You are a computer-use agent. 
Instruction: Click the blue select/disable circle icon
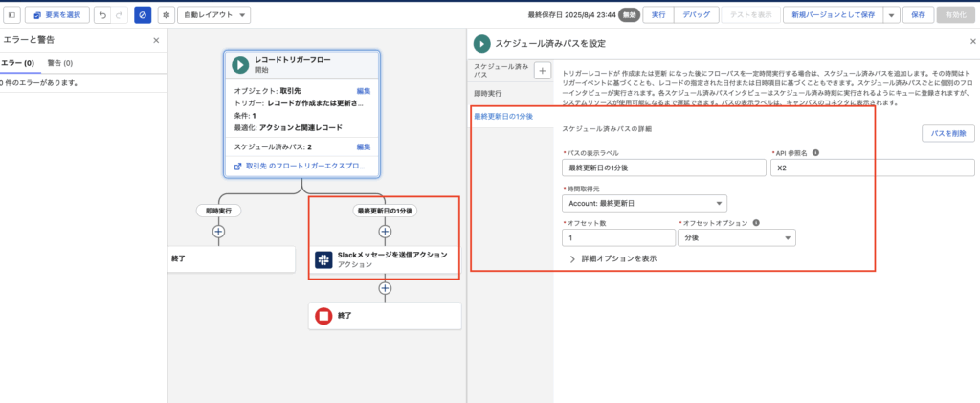coord(142,15)
